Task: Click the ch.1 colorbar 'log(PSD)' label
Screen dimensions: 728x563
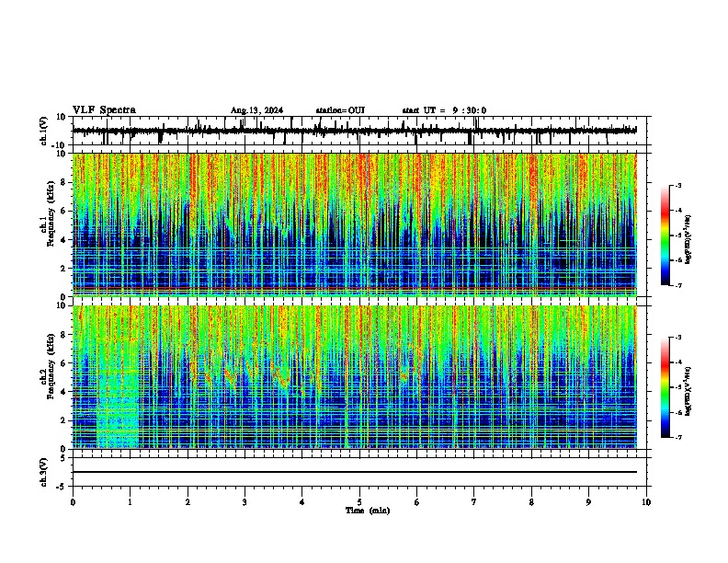Action: [688, 240]
